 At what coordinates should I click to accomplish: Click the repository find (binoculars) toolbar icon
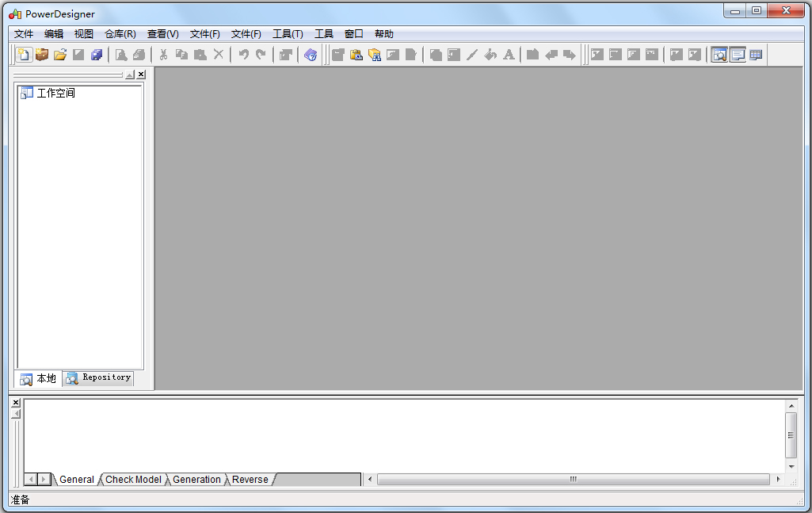point(375,55)
